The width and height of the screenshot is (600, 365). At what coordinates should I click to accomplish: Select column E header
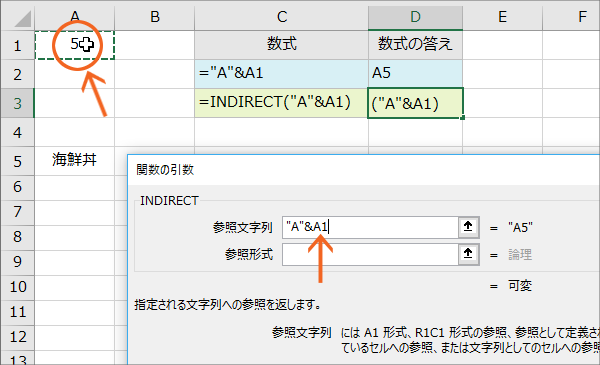pos(502,17)
